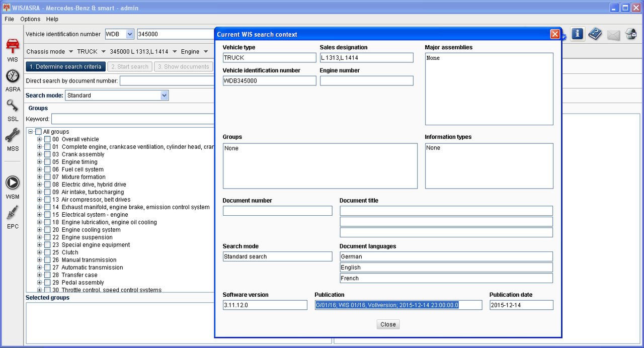Open the SSL module in the sidebar
This screenshot has width=644, height=348.
click(13, 110)
